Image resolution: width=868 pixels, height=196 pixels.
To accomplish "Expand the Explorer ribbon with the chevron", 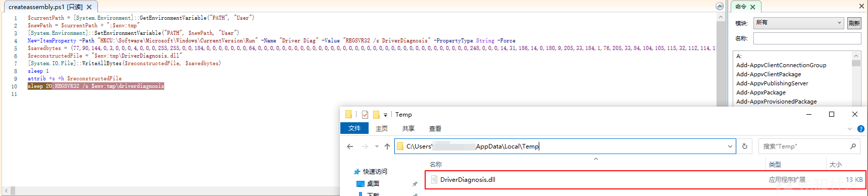I will (849, 129).
